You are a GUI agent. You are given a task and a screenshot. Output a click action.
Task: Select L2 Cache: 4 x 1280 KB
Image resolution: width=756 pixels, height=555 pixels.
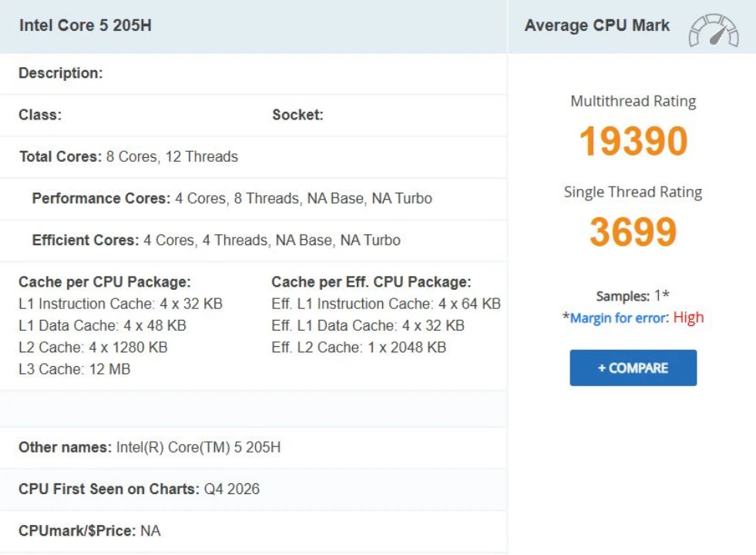(x=93, y=347)
